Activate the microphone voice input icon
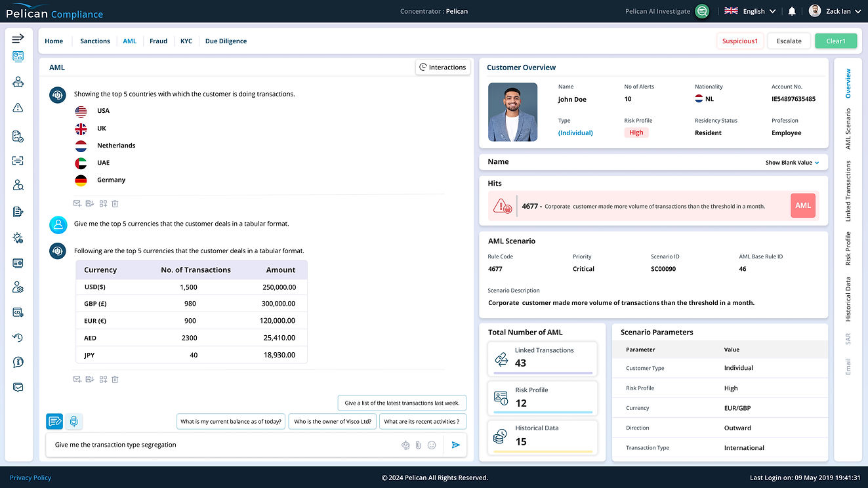Viewport: 868px width, 488px height. 74,421
